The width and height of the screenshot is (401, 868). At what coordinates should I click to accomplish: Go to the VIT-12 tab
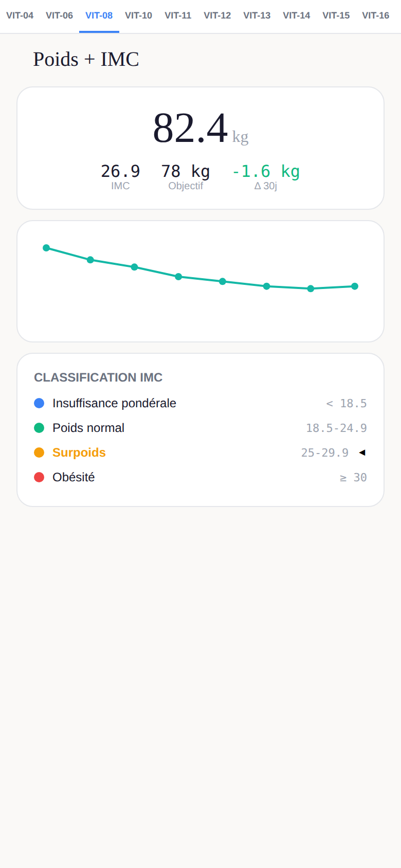[x=217, y=16]
